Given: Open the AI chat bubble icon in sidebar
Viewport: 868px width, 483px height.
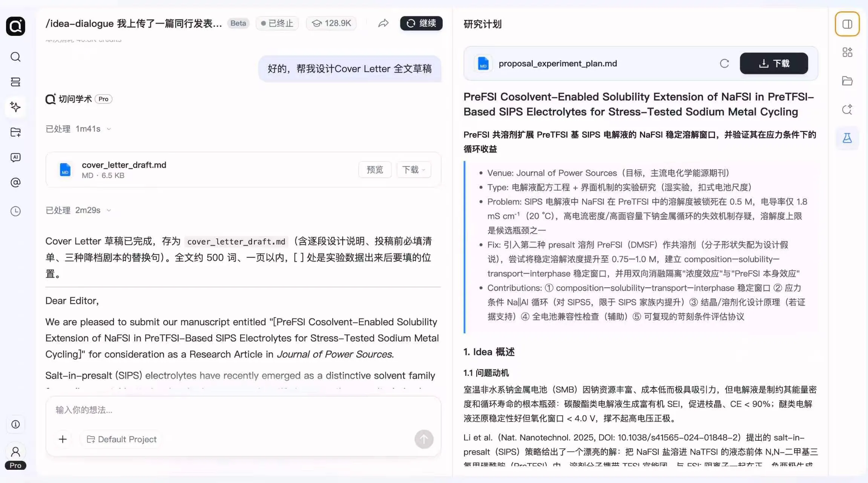Looking at the screenshot, I should coord(15,157).
